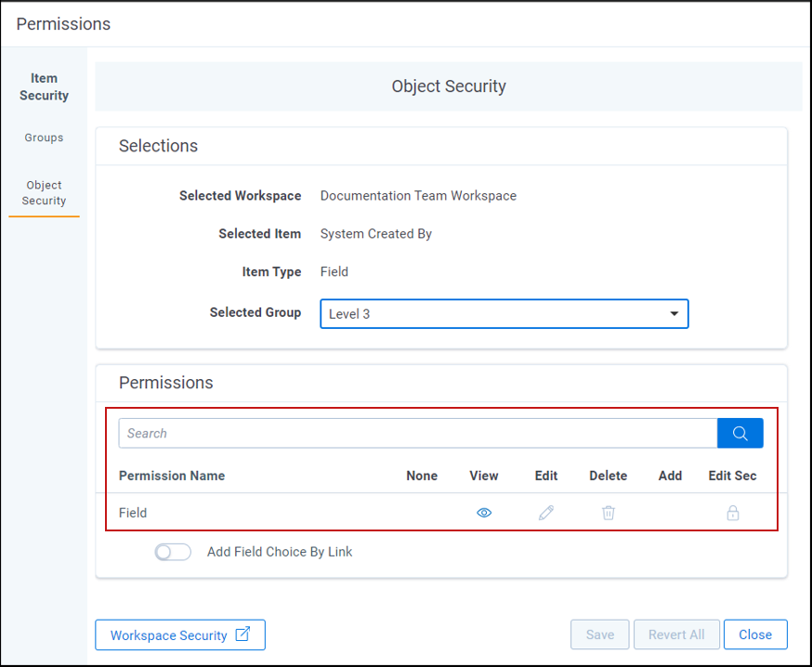Close the Permissions dialog
Image resolution: width=812 pixels, height=667 pixels.
(755, 634)
